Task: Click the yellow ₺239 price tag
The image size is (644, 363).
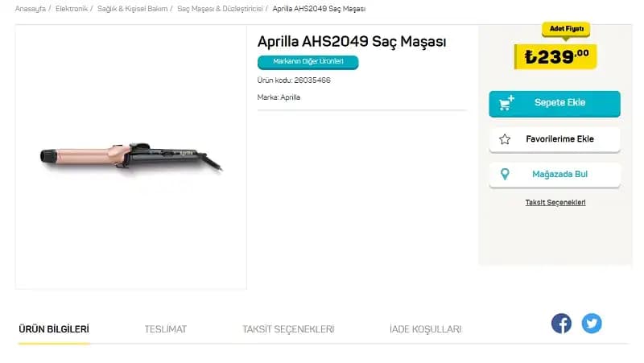Action: [x=555, y=56]
